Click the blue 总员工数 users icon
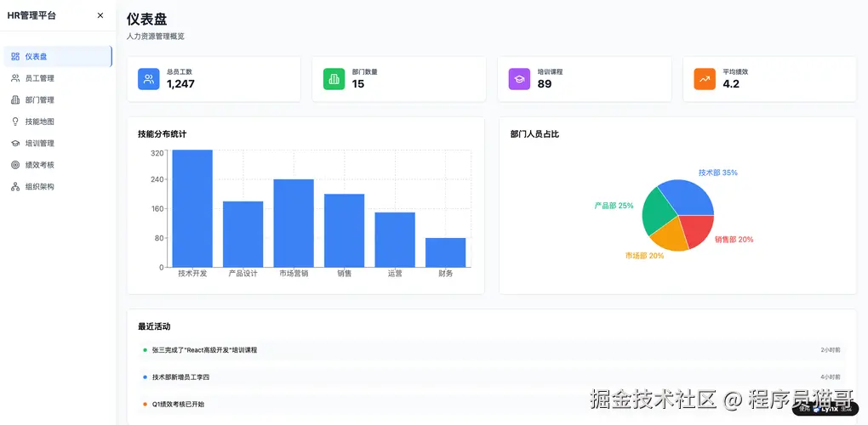Viewport: 868px width, 425px height. tap(149, 79)
